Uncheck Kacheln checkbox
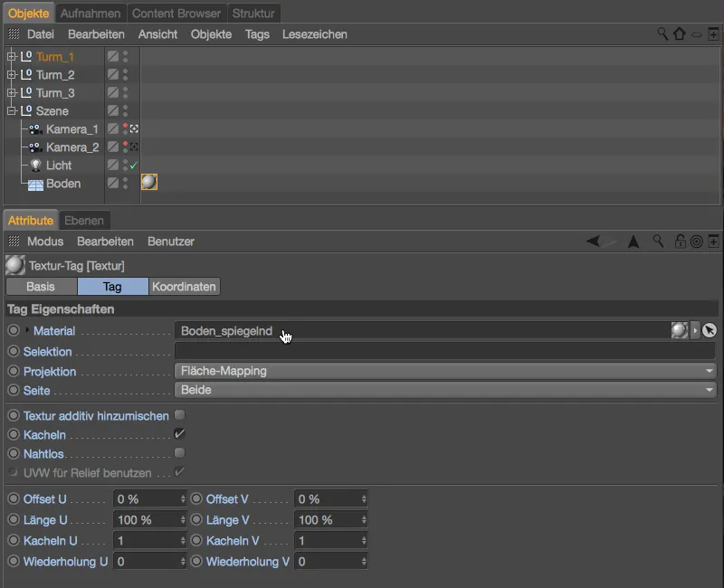Image resolution: width=724 pixels, height=588 pixels. coord(179,434)
